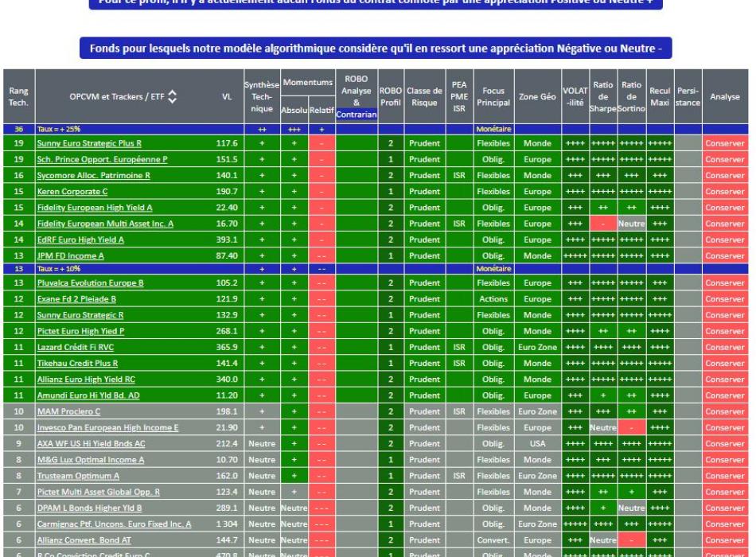Screen dimensions: 756x557
Task: Click the Classe de Risque header
Action: [424, 96]
